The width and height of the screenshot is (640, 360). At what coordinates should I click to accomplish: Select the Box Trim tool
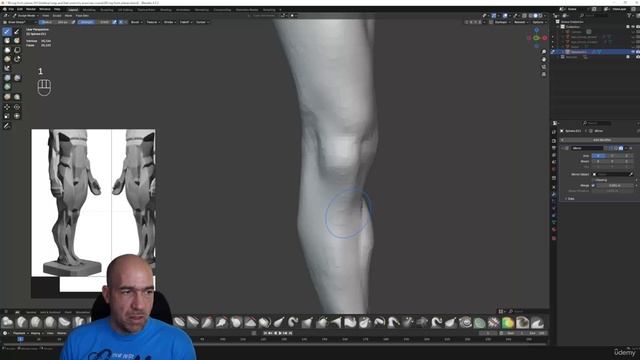[17, 59]
